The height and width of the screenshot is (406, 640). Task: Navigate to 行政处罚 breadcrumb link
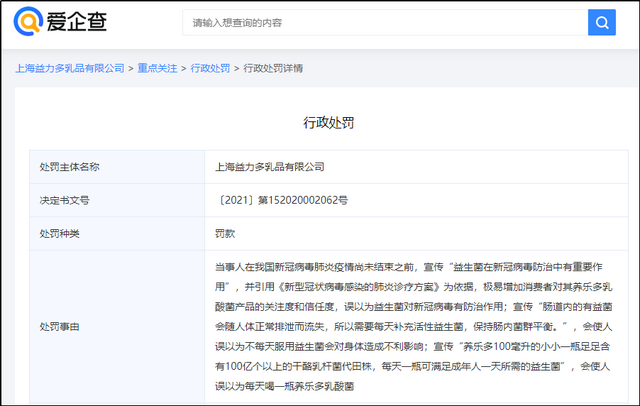[x=210, y=68]
